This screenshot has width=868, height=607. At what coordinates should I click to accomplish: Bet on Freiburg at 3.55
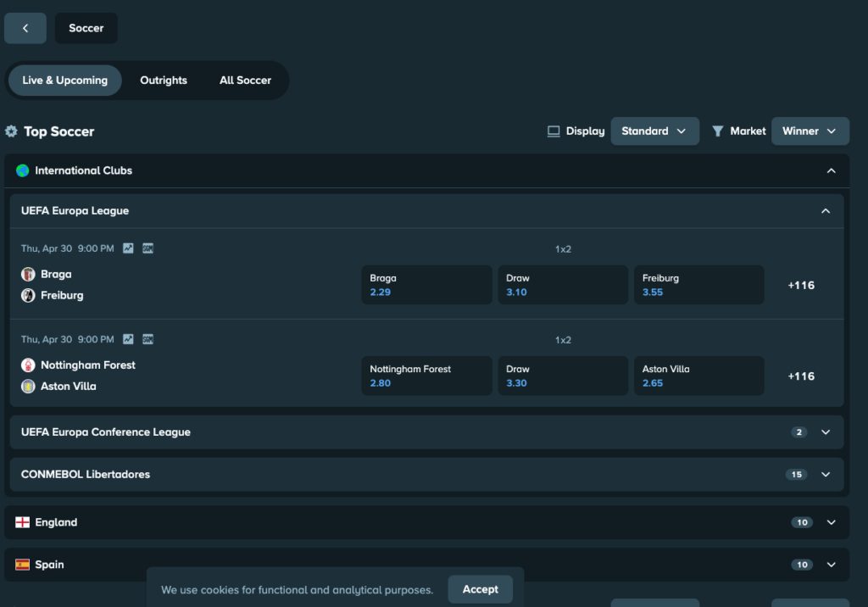pyautogui.click(x=699, y=285)
